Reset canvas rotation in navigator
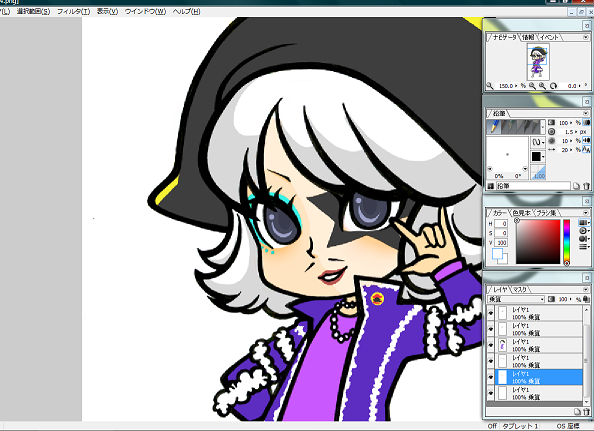 click(553, 86)
